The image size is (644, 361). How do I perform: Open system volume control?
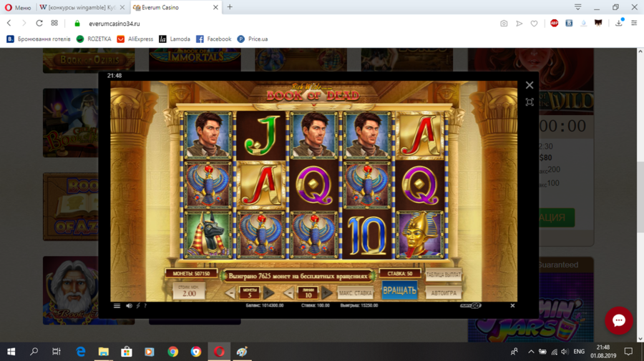(x=565, y=352)
